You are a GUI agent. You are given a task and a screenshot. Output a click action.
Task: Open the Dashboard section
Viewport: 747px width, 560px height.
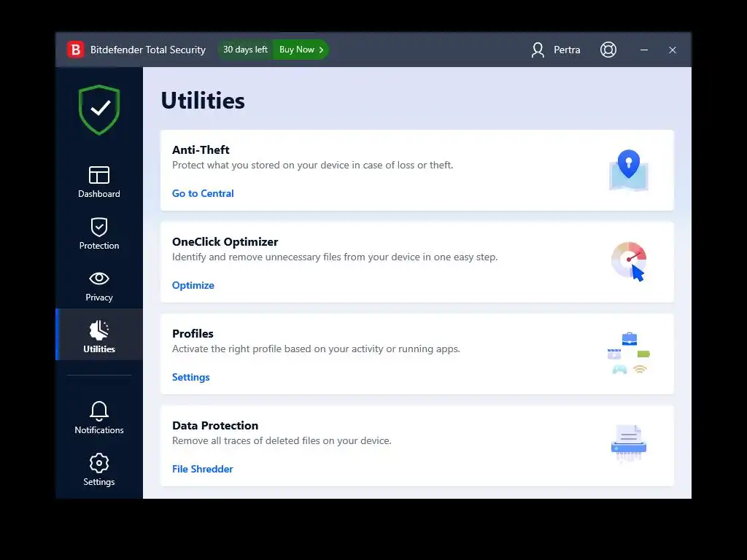click(99, 182)
